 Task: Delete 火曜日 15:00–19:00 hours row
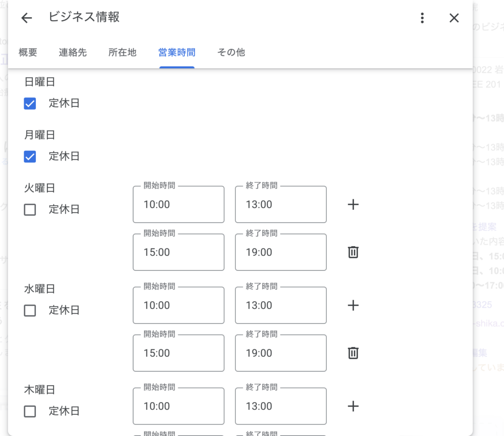point(353,252)
